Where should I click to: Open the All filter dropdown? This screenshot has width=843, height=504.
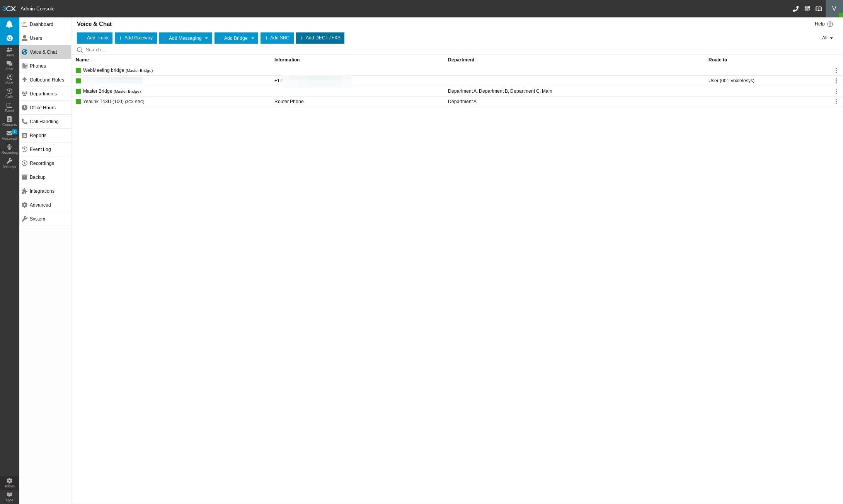[x=827, y=38]
